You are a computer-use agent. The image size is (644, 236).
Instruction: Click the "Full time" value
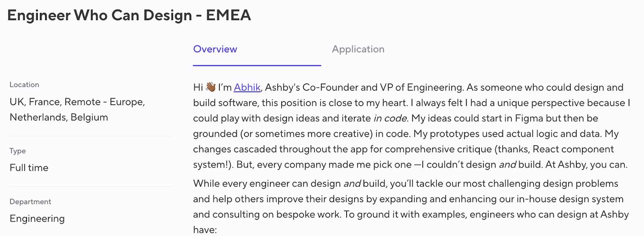click(29, 168)
